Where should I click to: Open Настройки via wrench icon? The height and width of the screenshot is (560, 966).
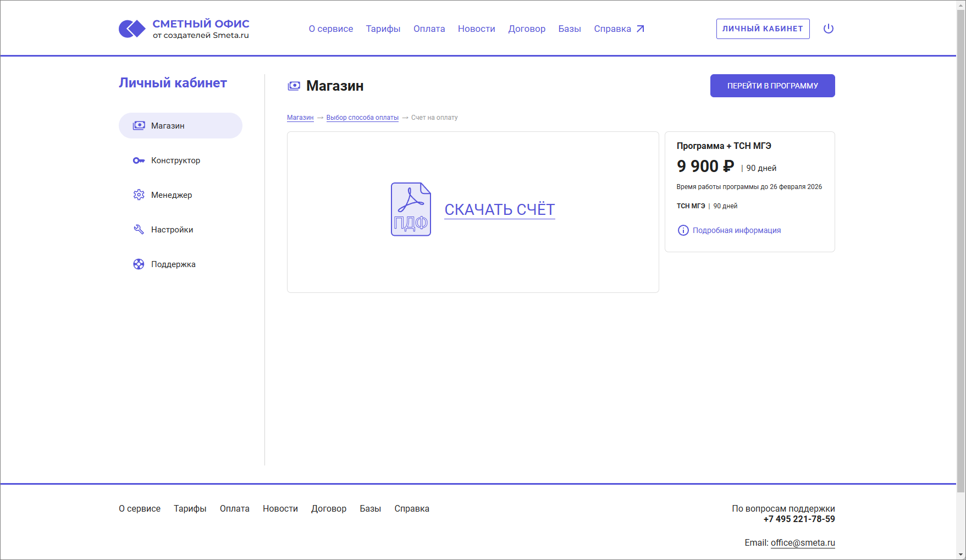click(x=139, y=229)
